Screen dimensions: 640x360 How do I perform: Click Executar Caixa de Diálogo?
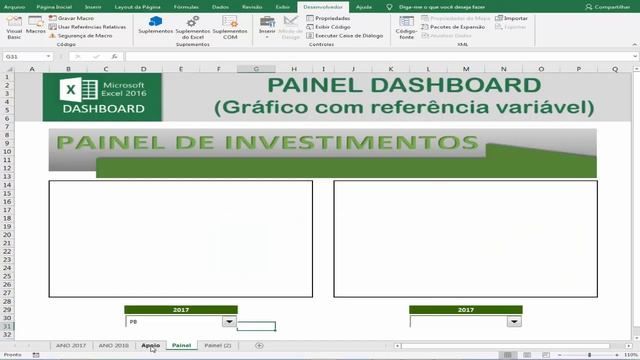345,36
